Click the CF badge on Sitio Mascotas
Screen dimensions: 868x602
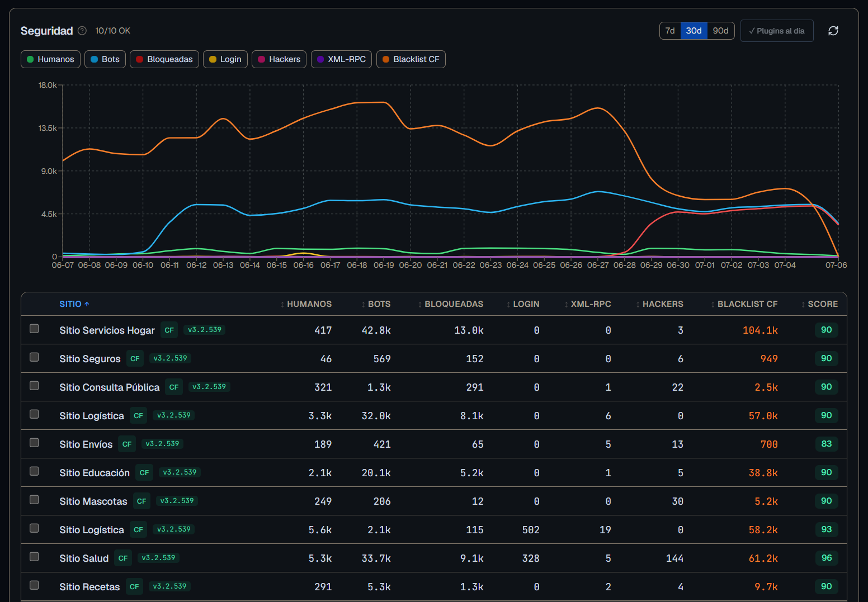point(141,501)
